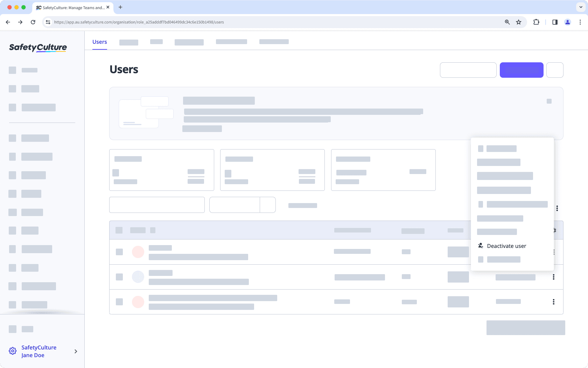Expand the chevron next to Jane Doe

coord(76,351)
